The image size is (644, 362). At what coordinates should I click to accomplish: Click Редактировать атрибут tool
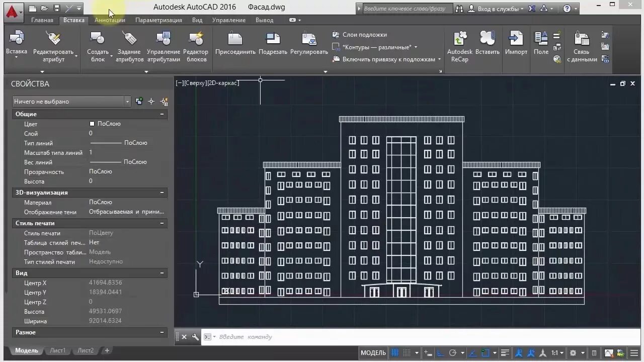click(x=53, y=46)
